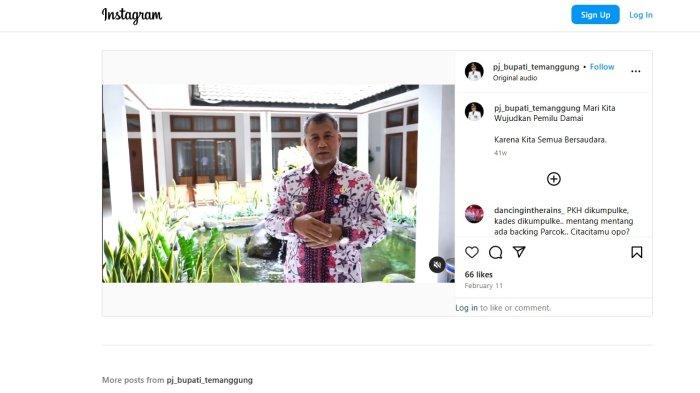Open the three-dot more options menu
Screen dimensions: 700x393
click(636, 71)
